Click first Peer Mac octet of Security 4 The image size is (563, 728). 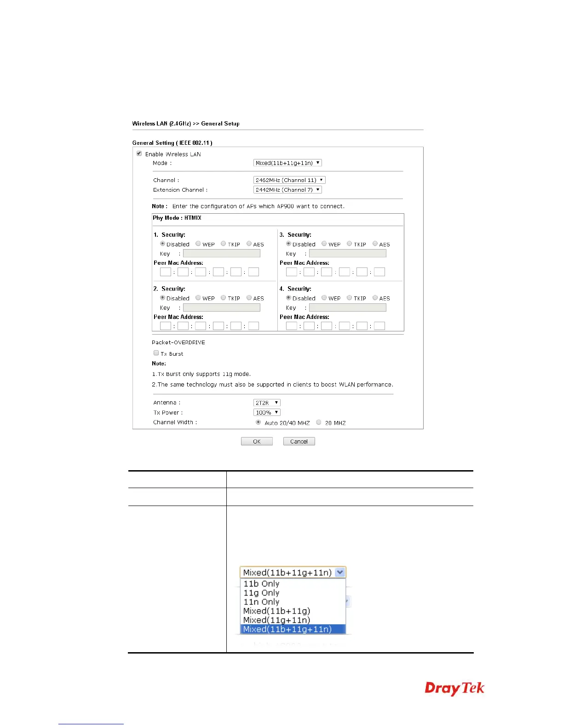[292, 326]
